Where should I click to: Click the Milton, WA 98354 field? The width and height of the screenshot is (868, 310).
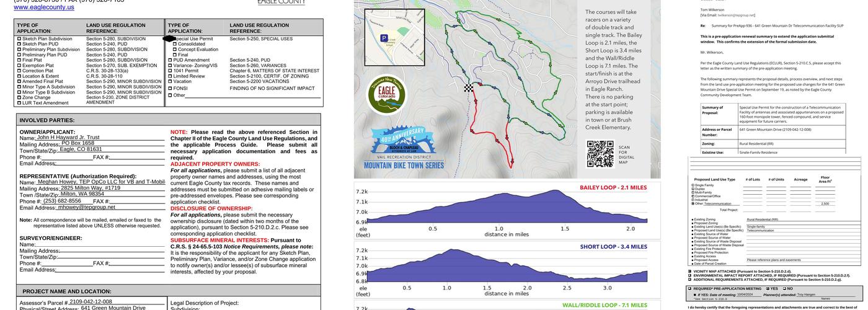(112, 195)
